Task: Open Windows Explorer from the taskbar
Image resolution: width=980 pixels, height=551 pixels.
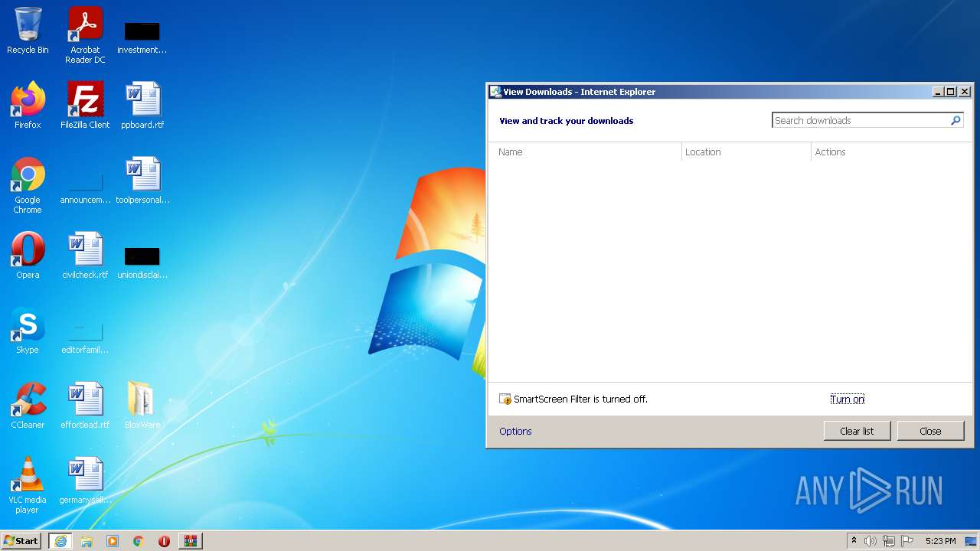Action: (87, 541)
